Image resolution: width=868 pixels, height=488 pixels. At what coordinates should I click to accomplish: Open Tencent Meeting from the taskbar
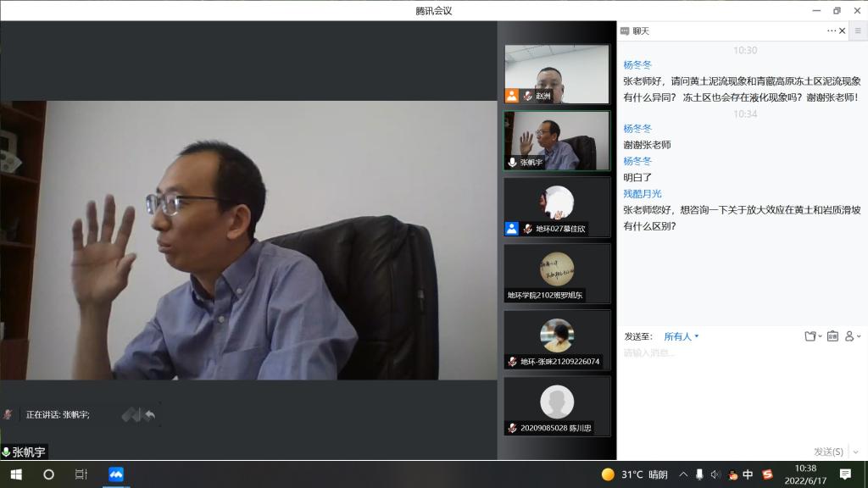tap(116, 474)
